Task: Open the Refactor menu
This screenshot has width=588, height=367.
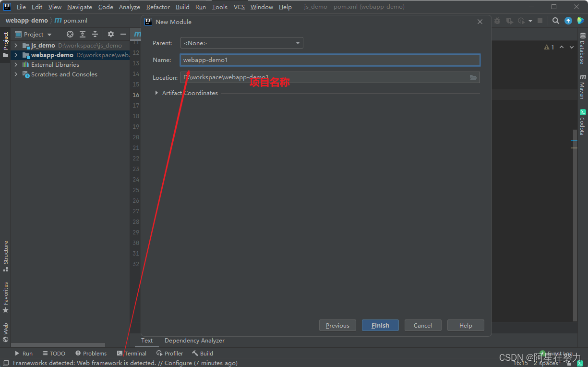Action: coord(158,7)
